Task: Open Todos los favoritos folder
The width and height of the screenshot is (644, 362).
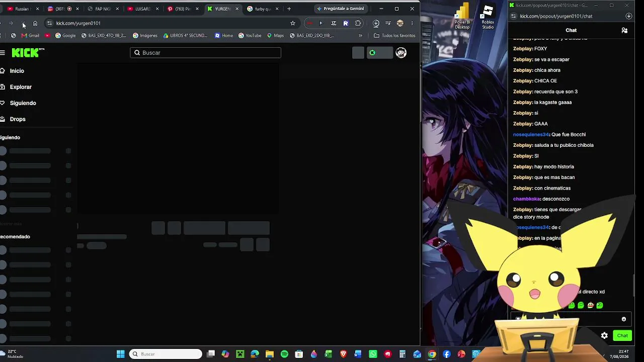Action: (394, 36)
